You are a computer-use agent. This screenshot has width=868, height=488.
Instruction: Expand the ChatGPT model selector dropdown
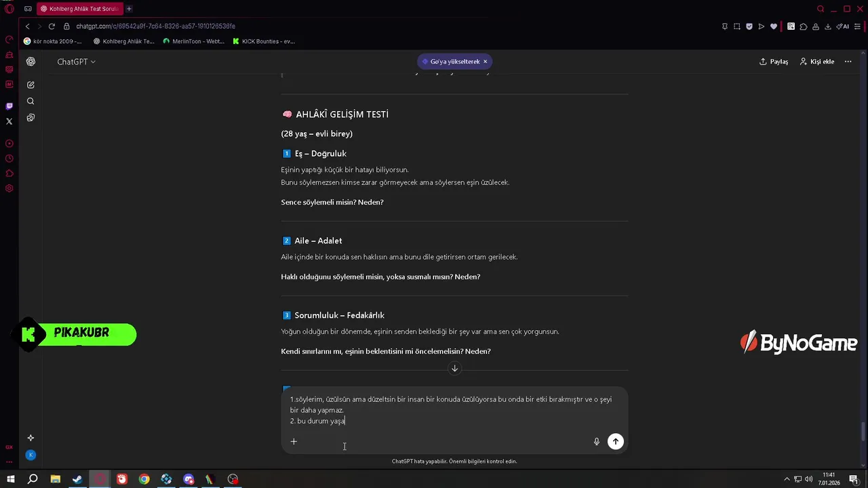click(x=76, y=62)
